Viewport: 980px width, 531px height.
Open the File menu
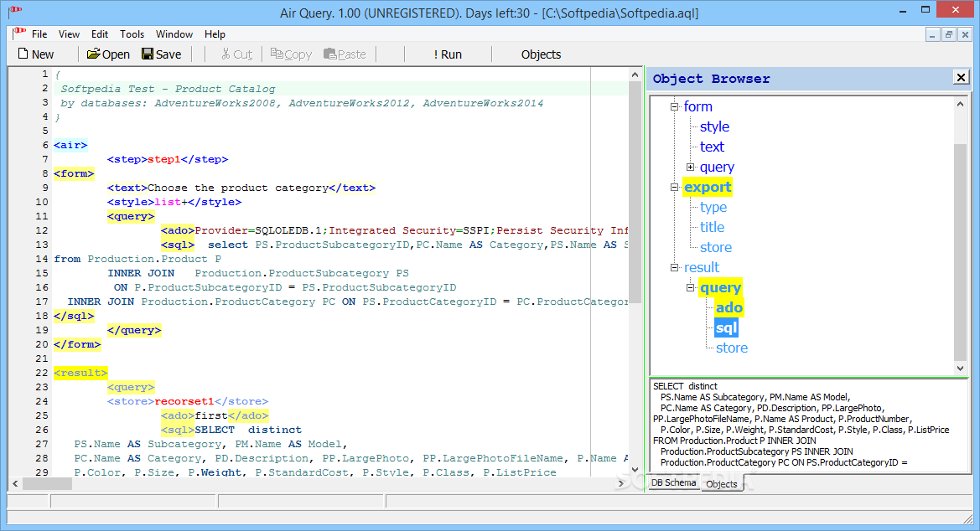tap(39, 34)
